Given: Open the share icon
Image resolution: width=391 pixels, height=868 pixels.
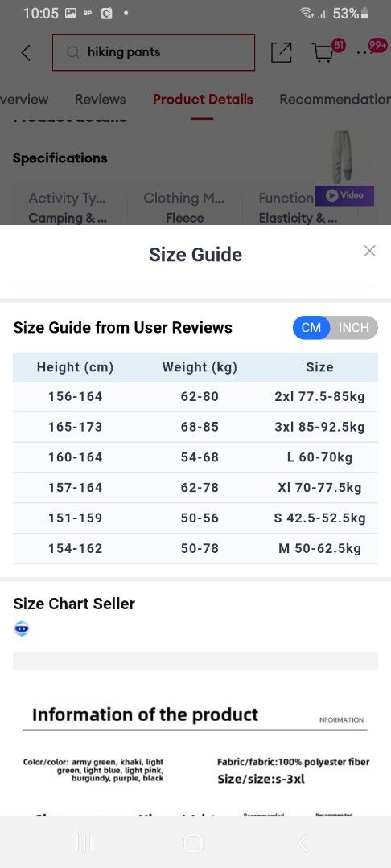Looking at the screenshot, I should point(282,52).
